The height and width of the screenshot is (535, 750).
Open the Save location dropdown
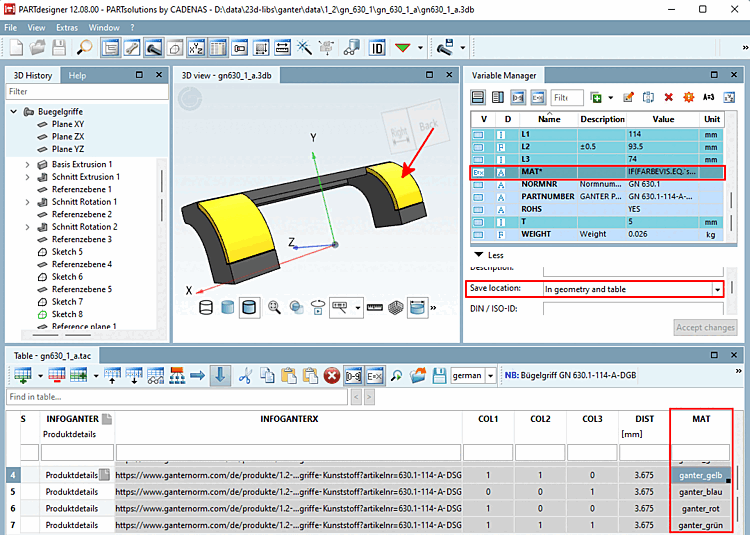click(717, 288)
